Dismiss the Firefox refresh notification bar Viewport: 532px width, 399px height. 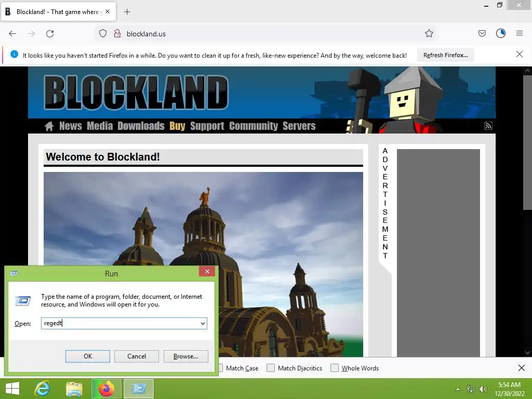(x=519, y=54)
